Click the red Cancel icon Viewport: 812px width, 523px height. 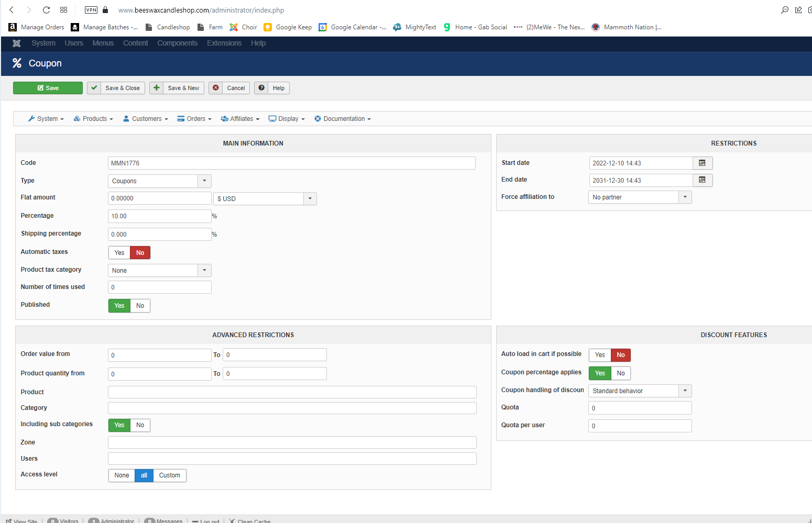click(215, 88)
